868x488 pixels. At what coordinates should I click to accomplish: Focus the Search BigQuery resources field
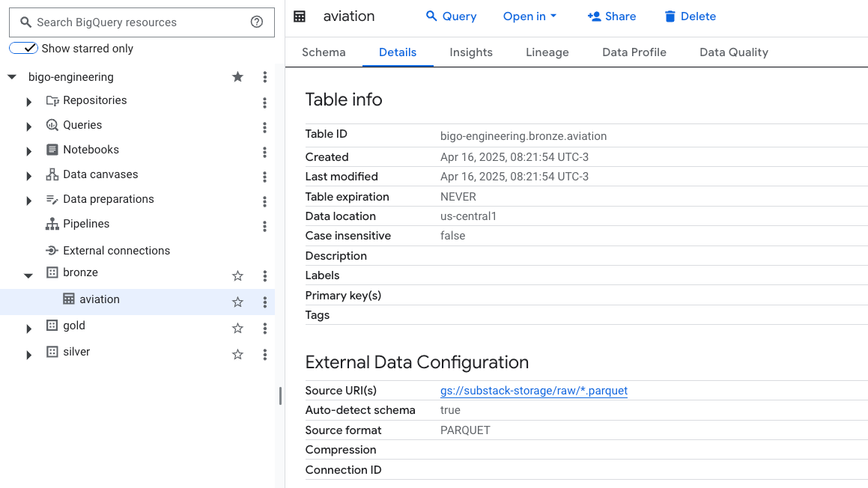point(142,22)
